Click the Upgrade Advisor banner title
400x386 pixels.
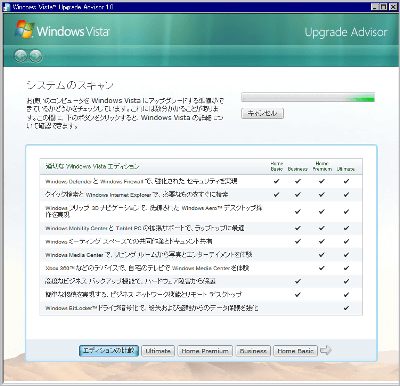[346, 32]
